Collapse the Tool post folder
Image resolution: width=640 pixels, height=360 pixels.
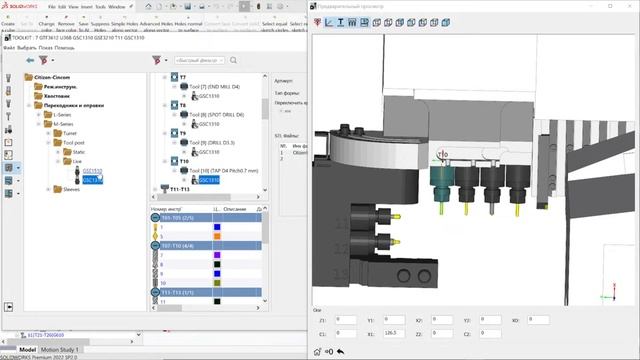click(x=49, y=143)
